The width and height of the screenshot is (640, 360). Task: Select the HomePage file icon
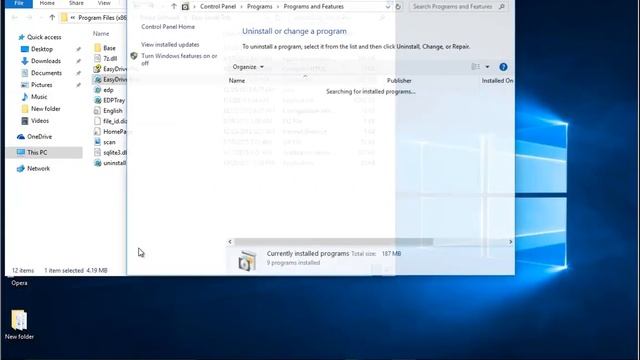(x=97, y=131)
